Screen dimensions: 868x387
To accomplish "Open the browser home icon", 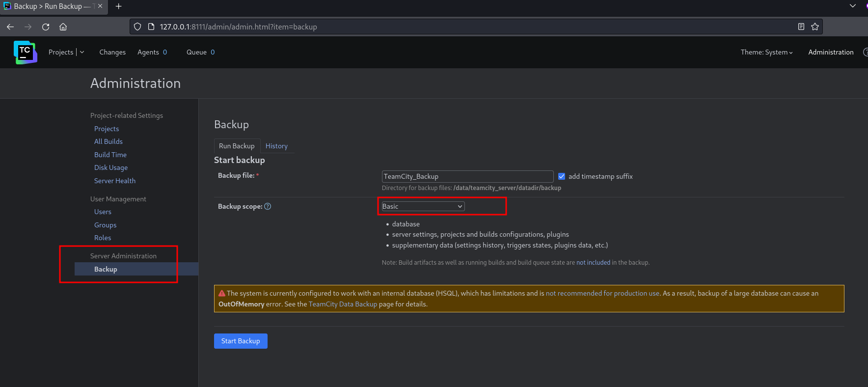I will 63,27.
